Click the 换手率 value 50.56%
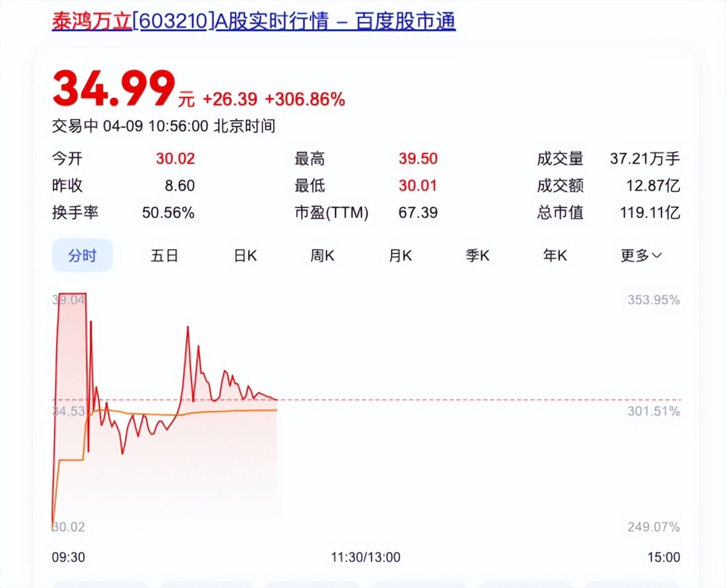 [168, 212]
